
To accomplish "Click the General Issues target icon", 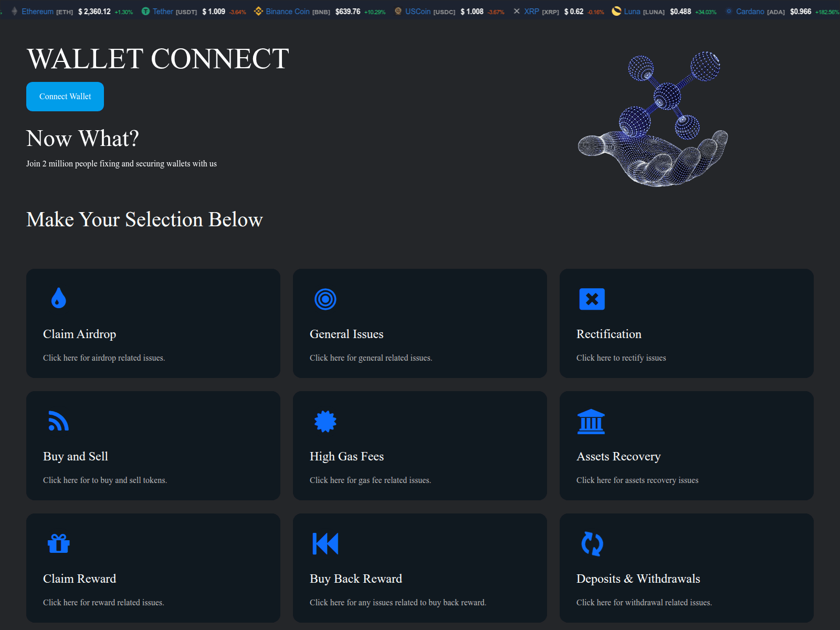I will (x=325, y=298).
